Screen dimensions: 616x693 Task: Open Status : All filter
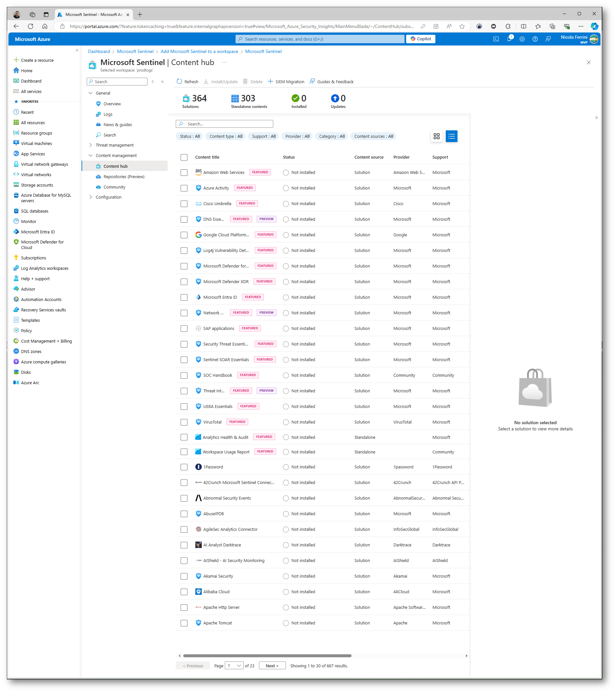[x=190, y=136]
